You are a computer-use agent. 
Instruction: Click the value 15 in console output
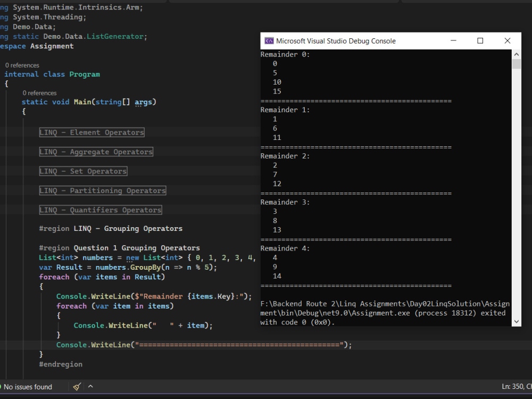pos(277,92)
